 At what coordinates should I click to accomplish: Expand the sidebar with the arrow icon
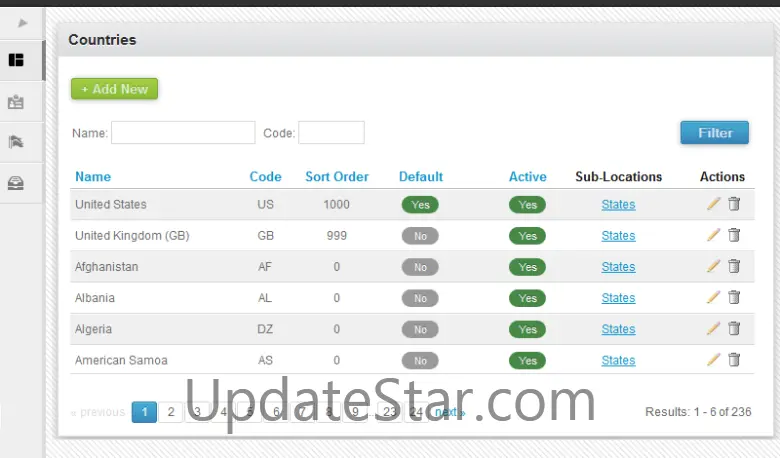[22, 23]
